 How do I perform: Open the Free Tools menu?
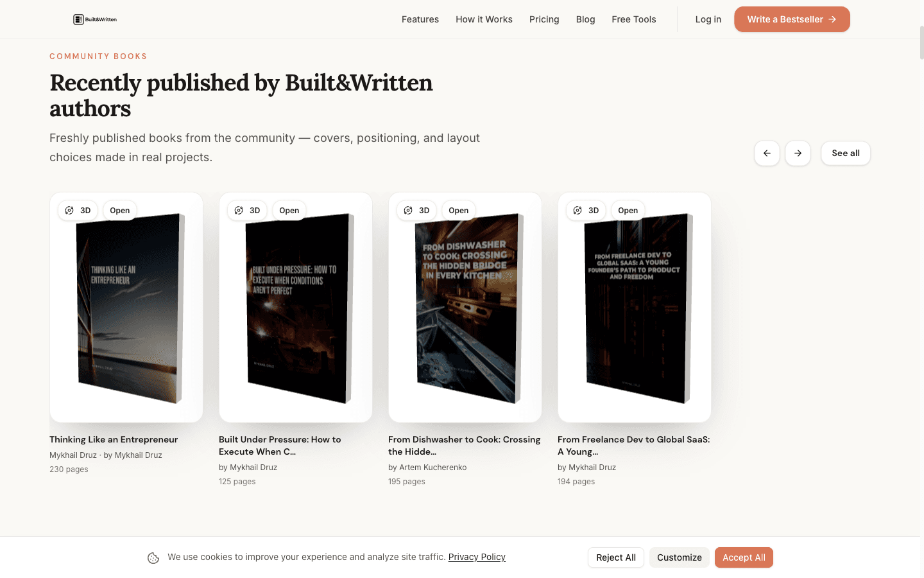(x=633, y=19)
